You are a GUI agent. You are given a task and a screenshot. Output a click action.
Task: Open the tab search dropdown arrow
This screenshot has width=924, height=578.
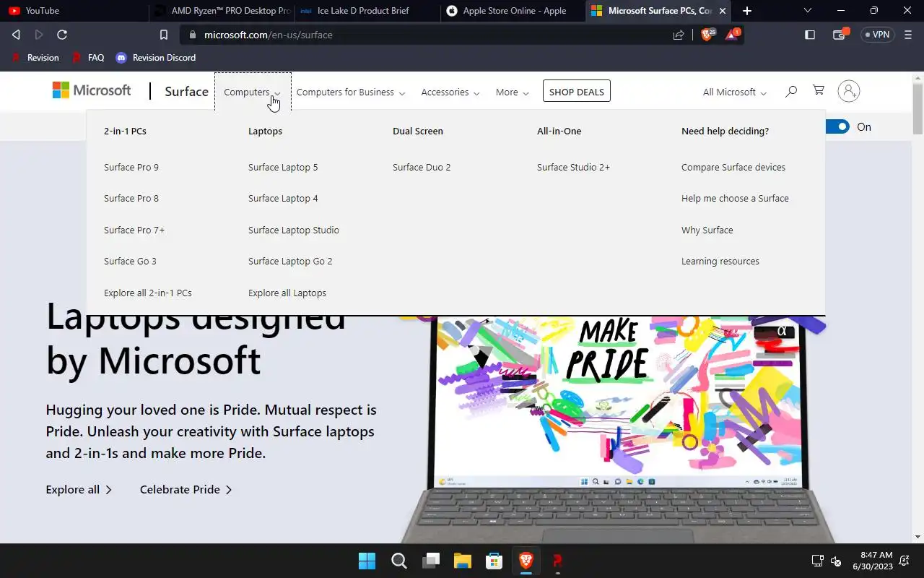(x=808, y=11)
